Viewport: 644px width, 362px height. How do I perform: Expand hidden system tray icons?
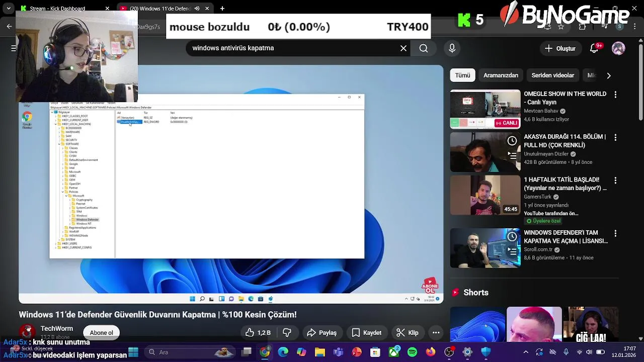point(526,352)
